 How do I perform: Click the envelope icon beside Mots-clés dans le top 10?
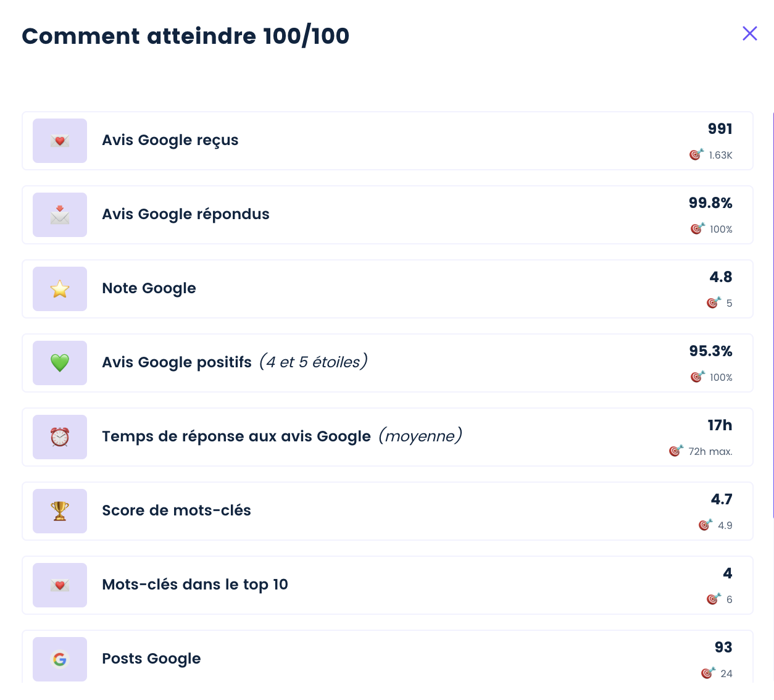pos(60,585)
